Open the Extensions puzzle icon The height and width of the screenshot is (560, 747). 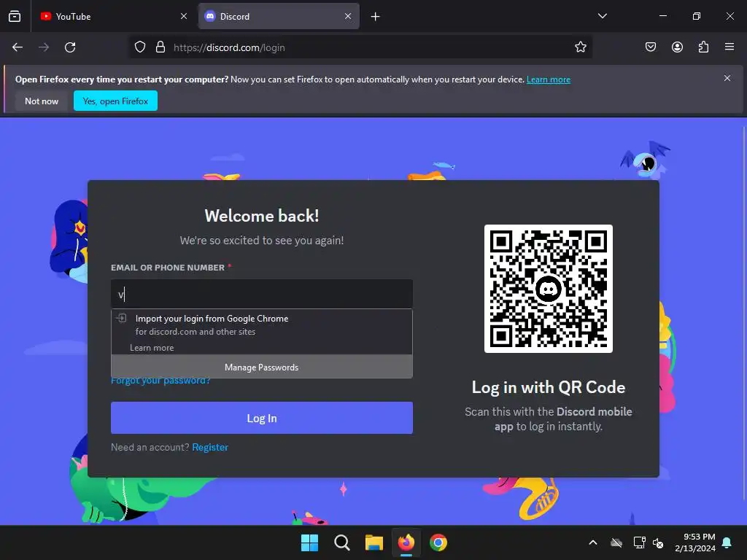(703, 47)
